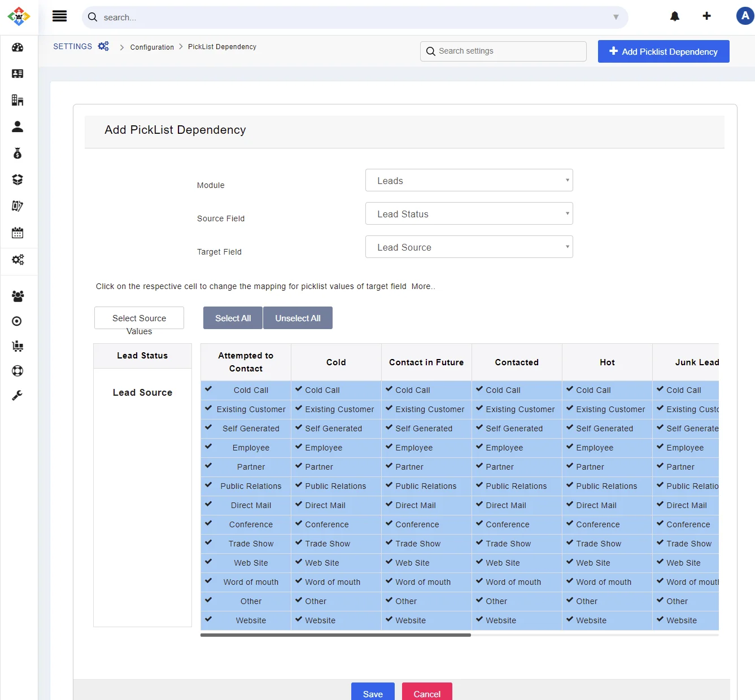Open the Target Field dropdown Lead Source

point(469,247)
